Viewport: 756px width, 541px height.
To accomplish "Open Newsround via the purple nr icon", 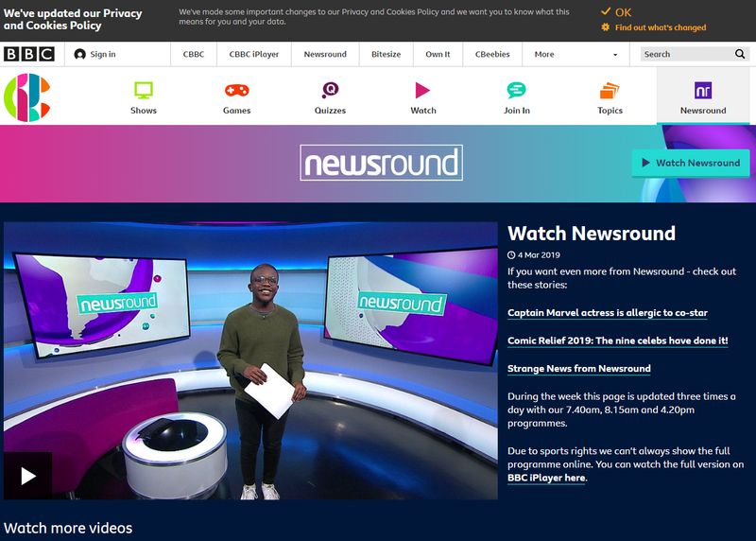I will click(703, 90).
